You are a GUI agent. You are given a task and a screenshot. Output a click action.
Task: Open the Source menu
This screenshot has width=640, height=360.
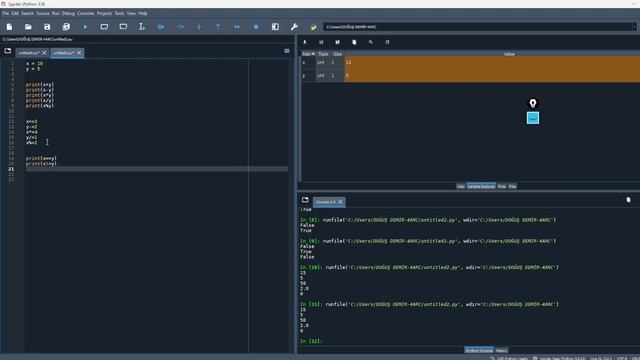(43, 13)
